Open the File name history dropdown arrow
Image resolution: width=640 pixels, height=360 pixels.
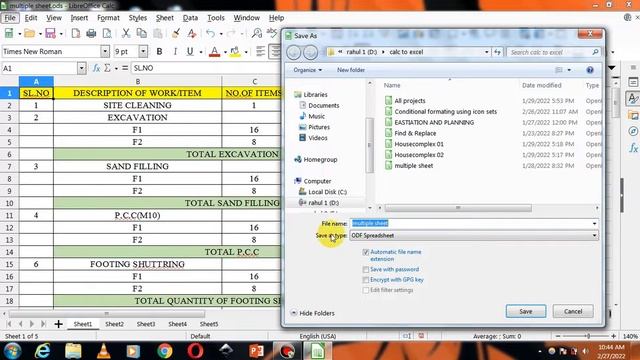(594, 224)
